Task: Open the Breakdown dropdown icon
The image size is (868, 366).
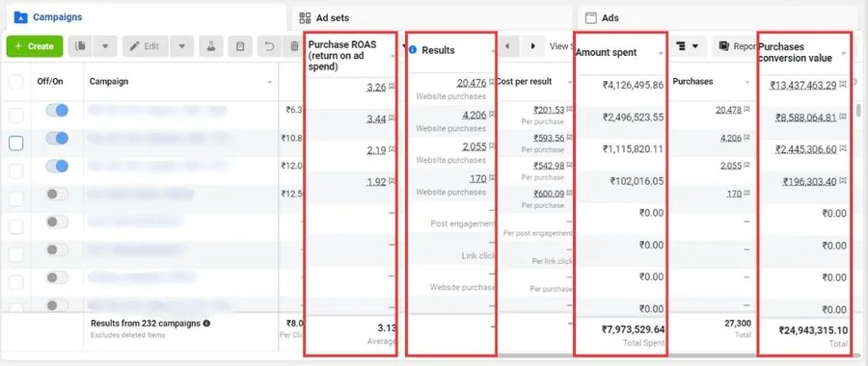Action: pyautogui.click(x=687, y=46)
